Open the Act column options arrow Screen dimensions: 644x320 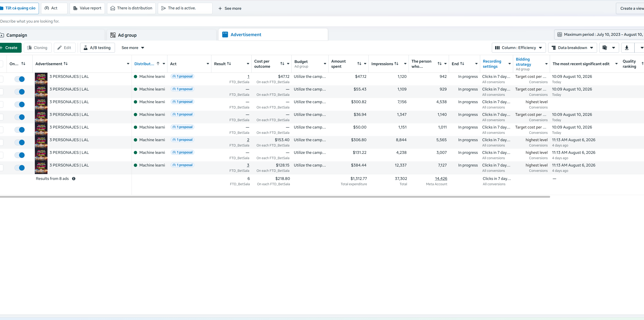point(208,64)
